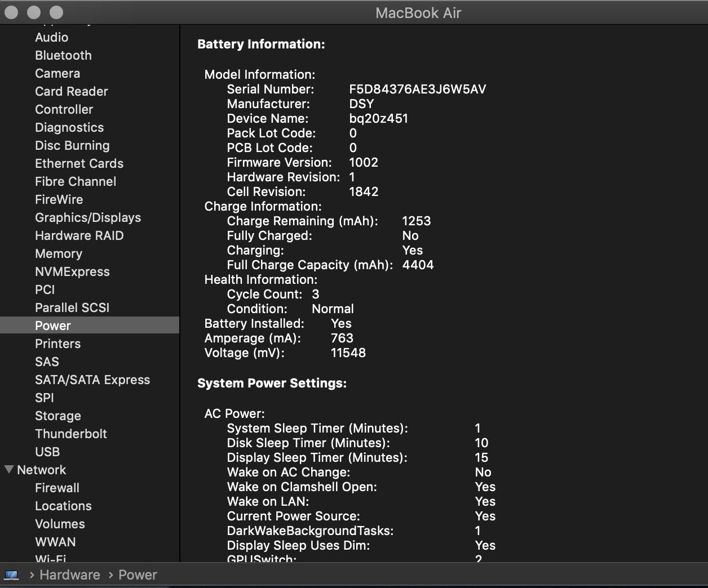Screen dimensions: 708x588
Task: Open Volumes under Network
Action: coord(60,524)
